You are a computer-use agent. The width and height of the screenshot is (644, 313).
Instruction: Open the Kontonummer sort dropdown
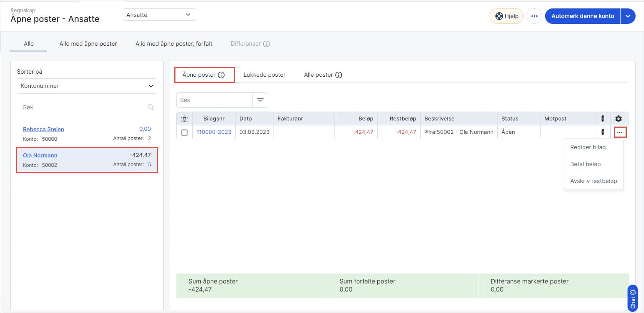tap(87, 86)
